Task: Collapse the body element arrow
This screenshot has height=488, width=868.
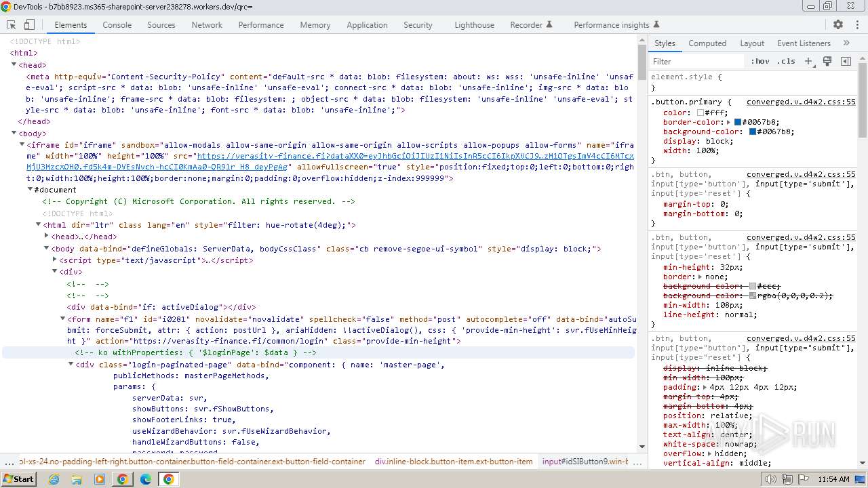Action: (x=14, y=134)
